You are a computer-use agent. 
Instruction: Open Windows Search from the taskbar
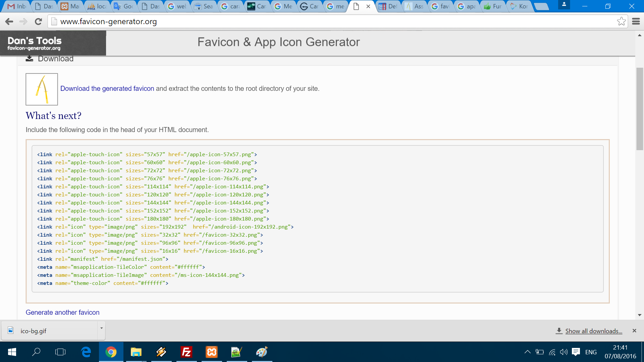click(x=36, y=352)
